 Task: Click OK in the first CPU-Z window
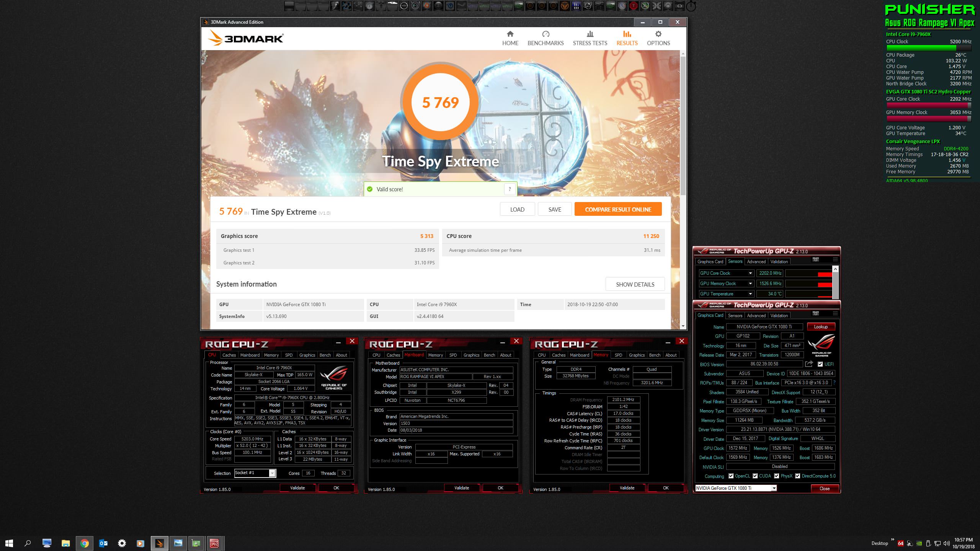336,488
